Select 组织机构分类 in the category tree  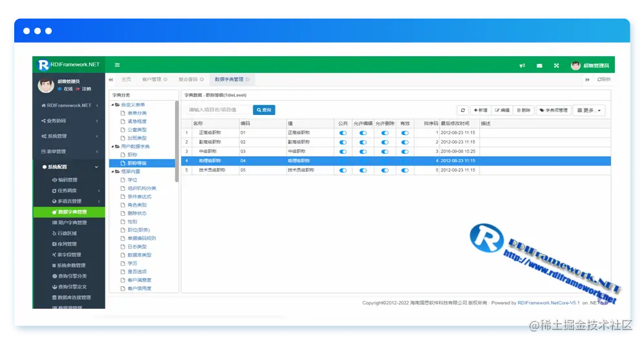coord(142,189)
